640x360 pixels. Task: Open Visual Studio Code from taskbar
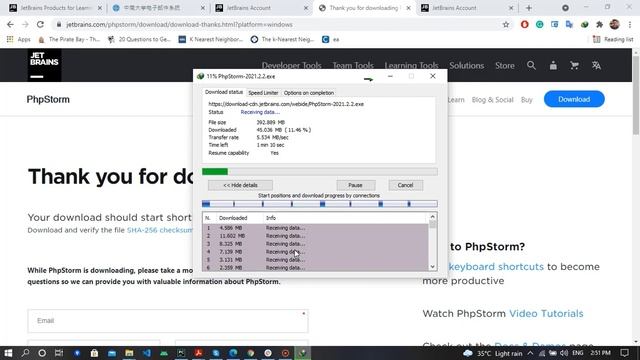(x=147, y=353)
